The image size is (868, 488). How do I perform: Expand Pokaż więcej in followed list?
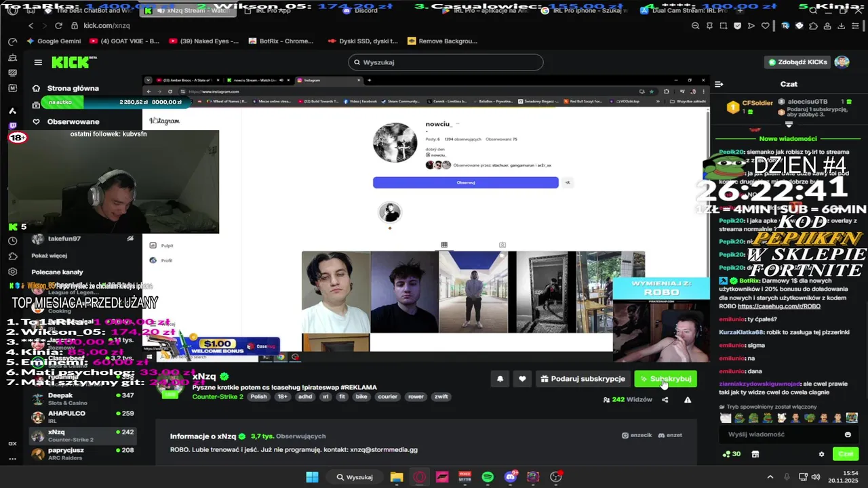click(49, 256)
